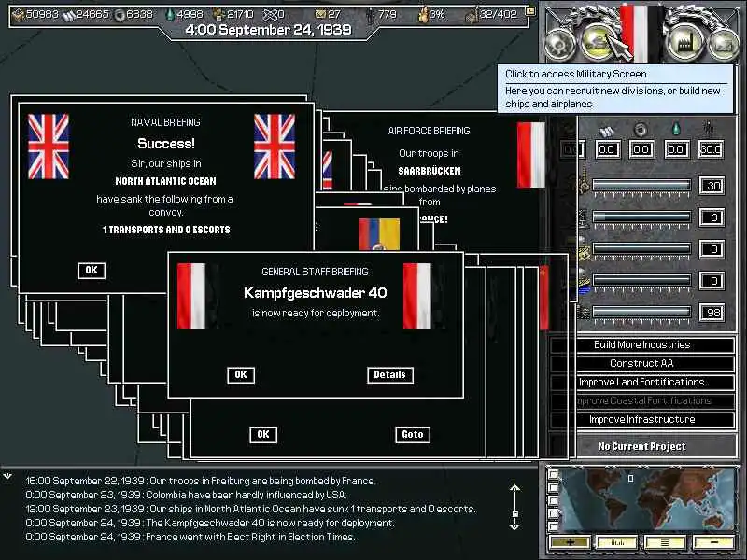
Task: Click the steel bars icon beside 24665
Action: click(x=69, y=15)
